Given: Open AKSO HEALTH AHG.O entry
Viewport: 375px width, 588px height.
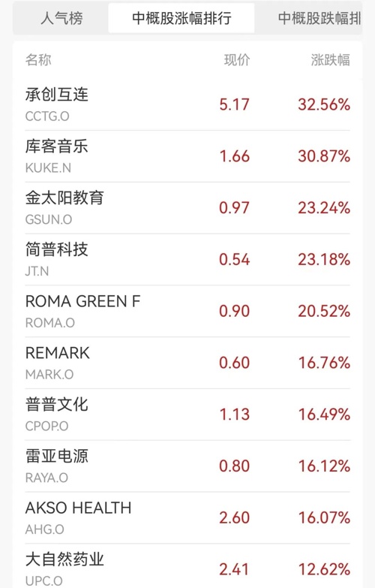Looking at the screenshot, I should point(187,518).
